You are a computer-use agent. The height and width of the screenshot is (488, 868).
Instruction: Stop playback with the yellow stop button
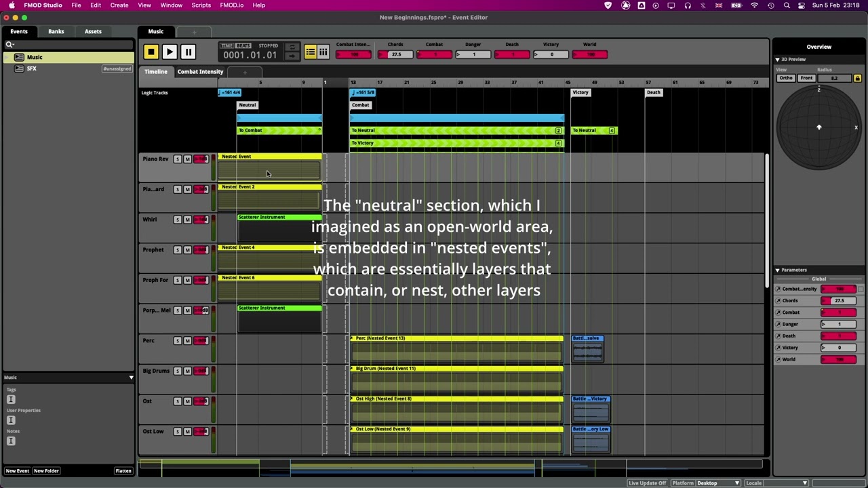pos(151,52)
